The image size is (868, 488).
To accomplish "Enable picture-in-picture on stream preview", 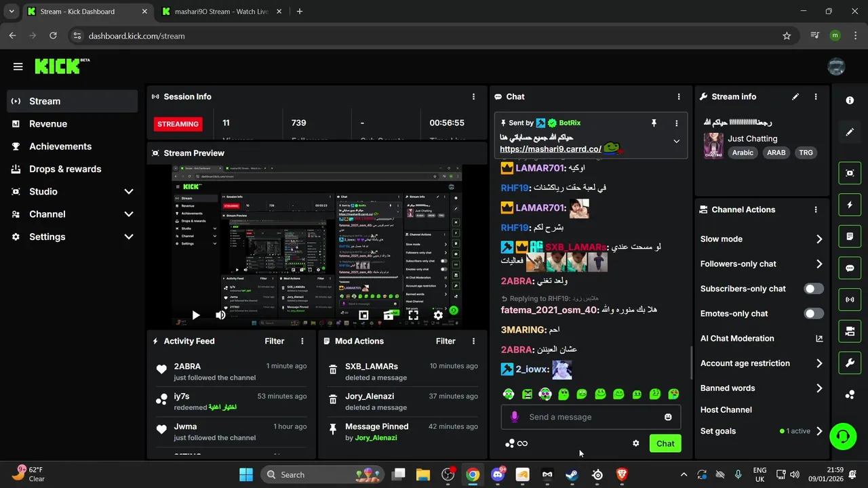I will (363, 315).
